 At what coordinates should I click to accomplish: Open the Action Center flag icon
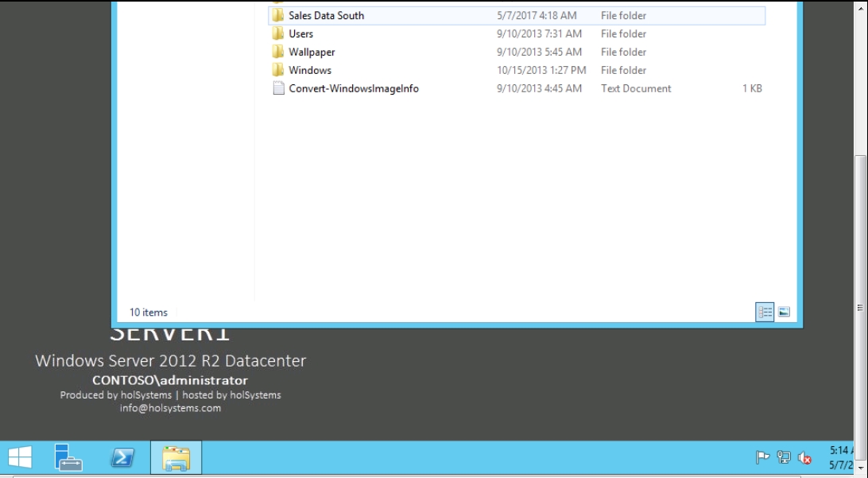click(x=762, y=457)
